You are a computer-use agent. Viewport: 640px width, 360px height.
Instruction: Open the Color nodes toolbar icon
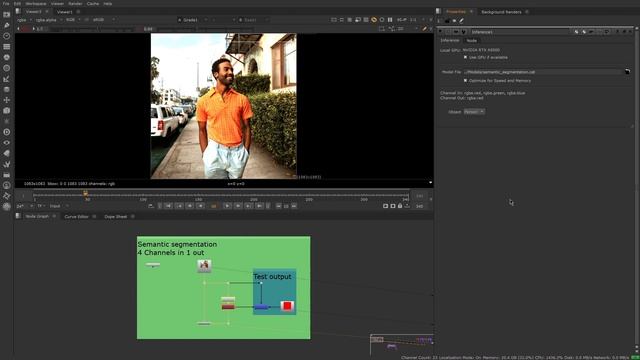7,58
